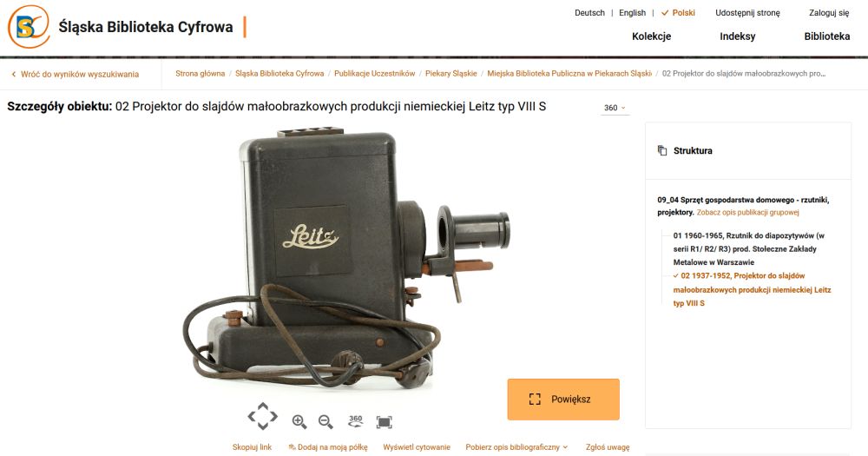Click the Śląska Biblioteka Cyfrowa logo

29,27
